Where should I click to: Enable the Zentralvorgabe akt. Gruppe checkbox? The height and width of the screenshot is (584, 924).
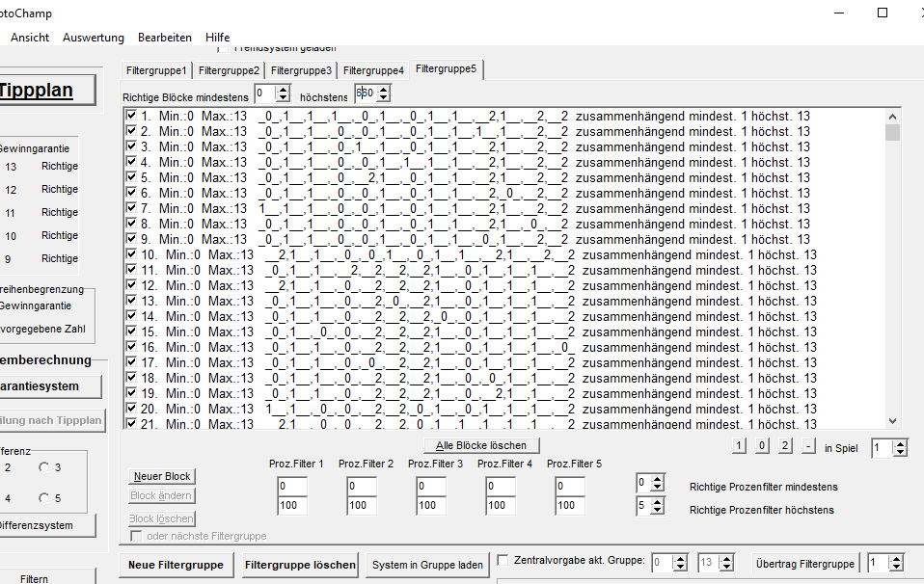coord(503,559)
